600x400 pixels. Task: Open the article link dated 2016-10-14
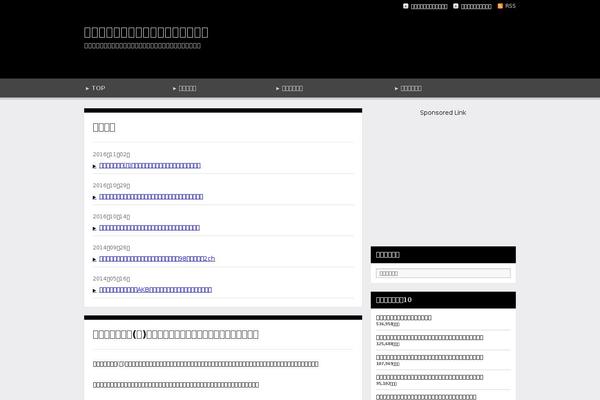[149, 227]
